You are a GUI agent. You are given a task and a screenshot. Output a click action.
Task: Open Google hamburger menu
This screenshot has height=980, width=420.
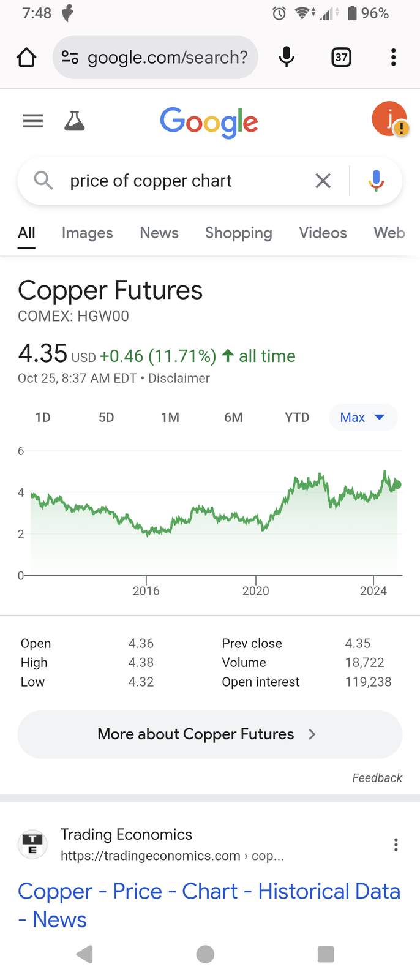click(33, 121)
